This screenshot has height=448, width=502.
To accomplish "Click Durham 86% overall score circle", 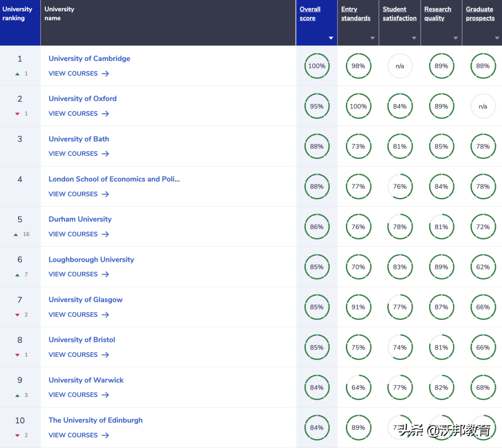I will click(x=317, y=227).
